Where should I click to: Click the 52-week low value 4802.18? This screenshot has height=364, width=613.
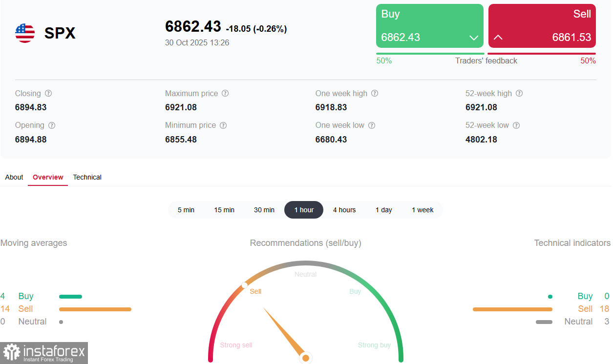click(481, 140)
